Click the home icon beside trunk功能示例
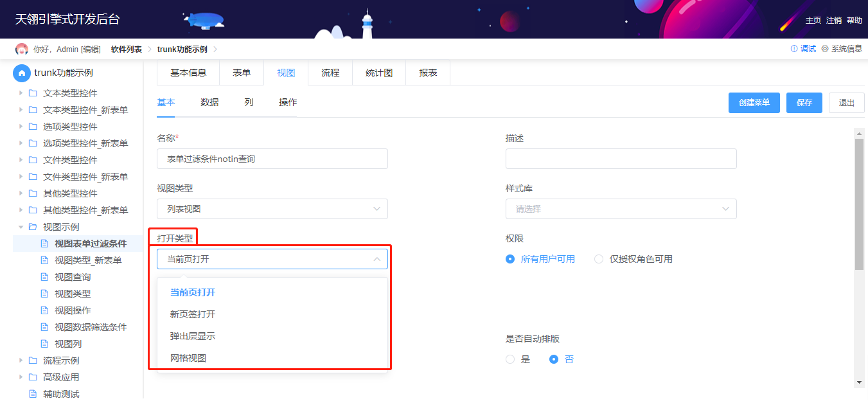Screen dimensions: 868x401 point(22,73)
